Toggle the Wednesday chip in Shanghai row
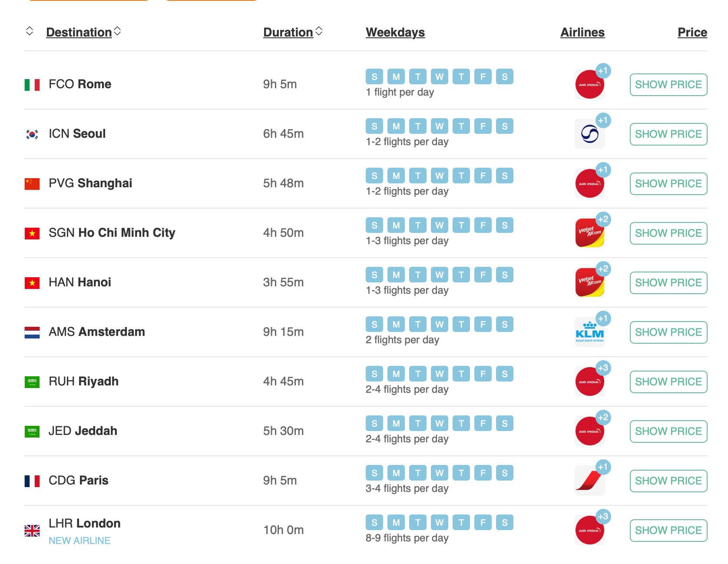The height and width of the screenshot is (564, 728). pos(440,176)
